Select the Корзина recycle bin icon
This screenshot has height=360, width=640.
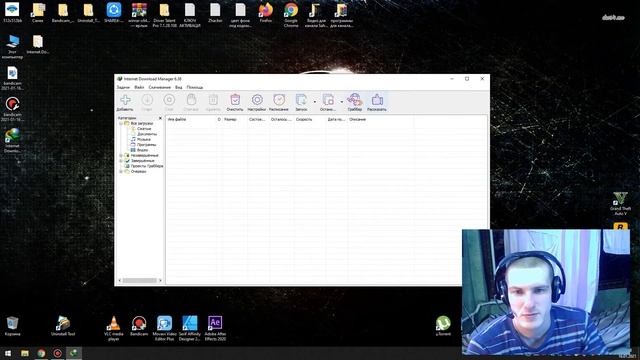click(x=13, y=326)
